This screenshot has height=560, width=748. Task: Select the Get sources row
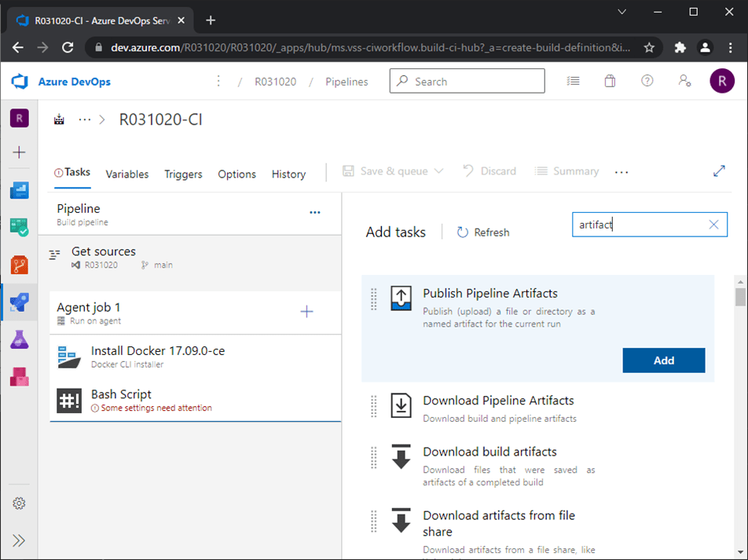pyautogui.click(x=189, y=257)
